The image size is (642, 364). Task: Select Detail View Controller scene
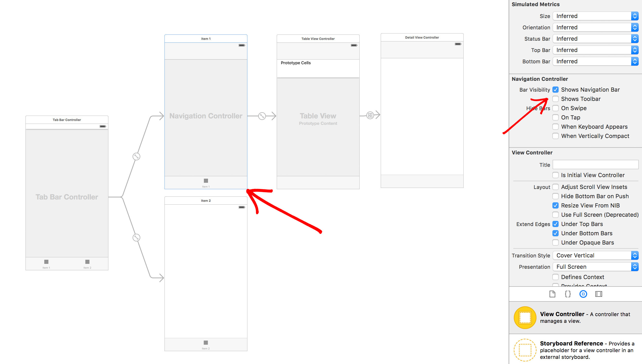coord(422,38)
